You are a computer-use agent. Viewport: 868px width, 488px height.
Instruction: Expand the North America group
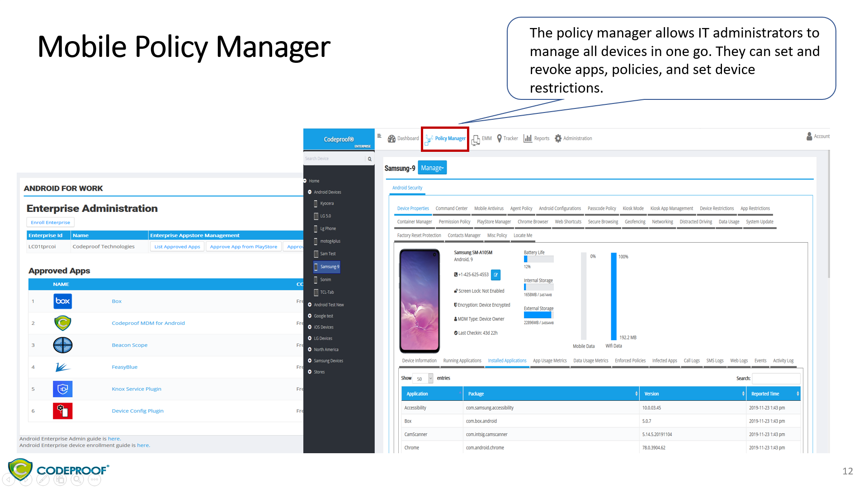pyautogui.click(x=310, y=349)
